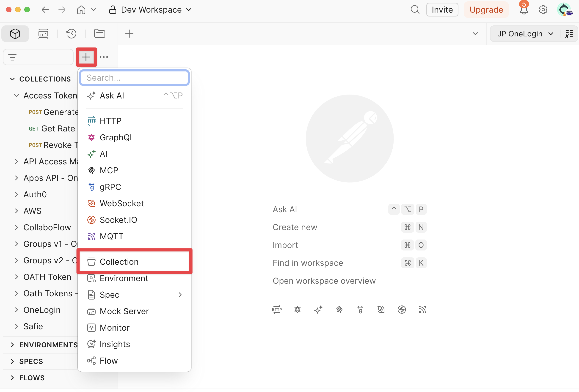Go forward using the right arrow
The image size is (579, 392).
pos(62,10)
